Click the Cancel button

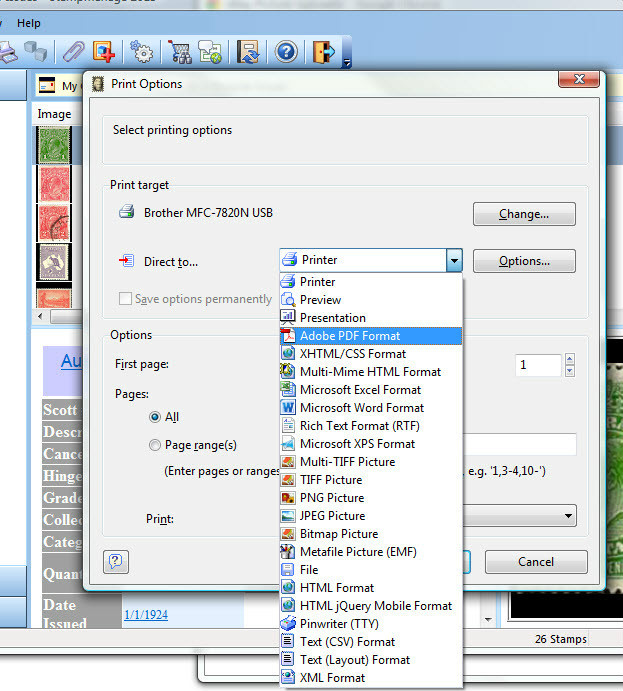[x=536, y=562]
